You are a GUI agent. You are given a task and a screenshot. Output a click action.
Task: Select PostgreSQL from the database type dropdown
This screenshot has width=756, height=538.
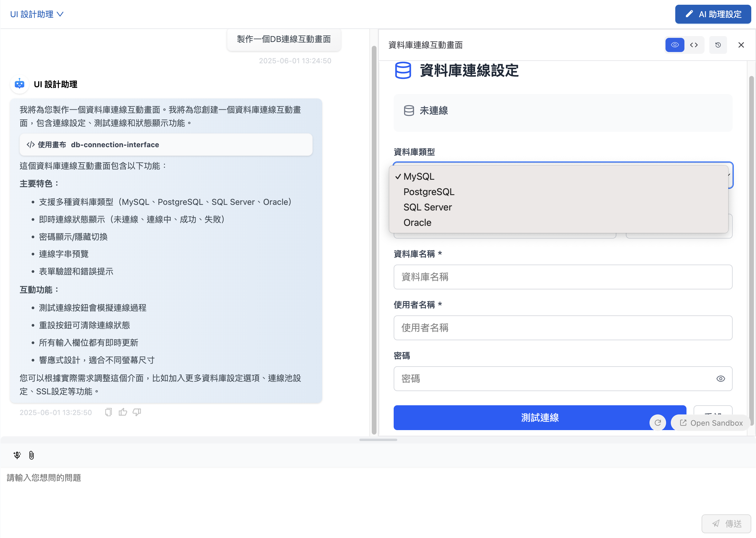coord(429,192)
